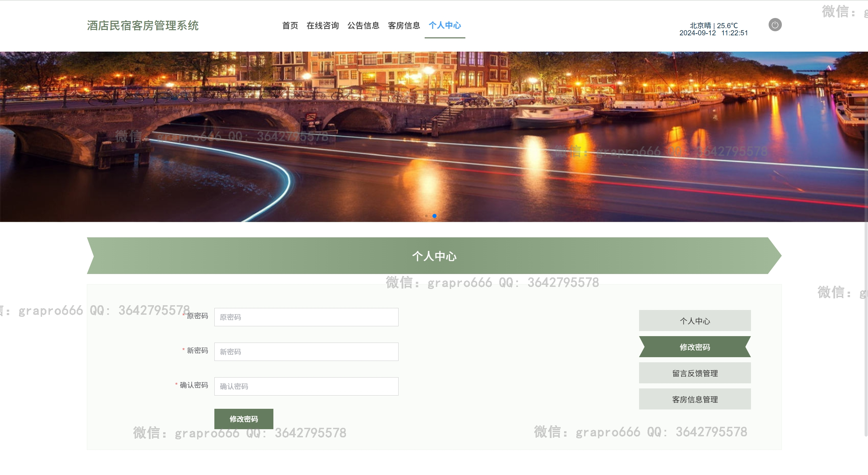Open 留言反馈管理 from the side menu

pos(695,373)
